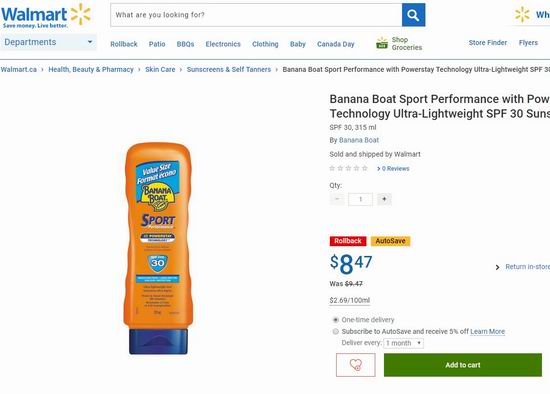Click the Learn More AutoSave link
The image size is (550, 394).
pos(488,332)
